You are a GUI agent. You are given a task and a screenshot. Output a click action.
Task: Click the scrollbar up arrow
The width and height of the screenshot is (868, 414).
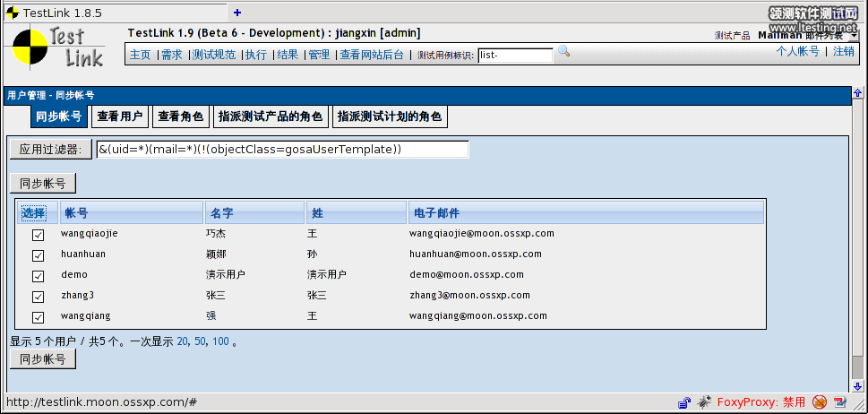[x=857, y=93]
